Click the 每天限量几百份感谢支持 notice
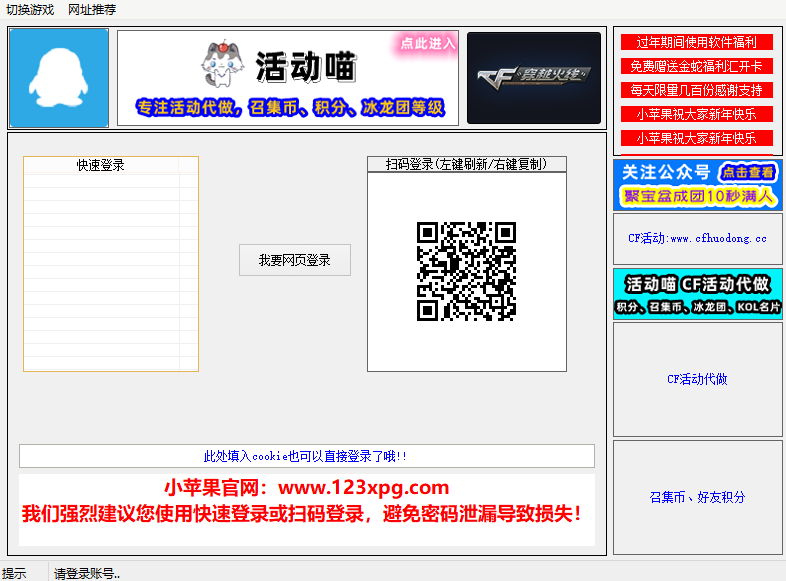786x581 pixels. point(697,90)
